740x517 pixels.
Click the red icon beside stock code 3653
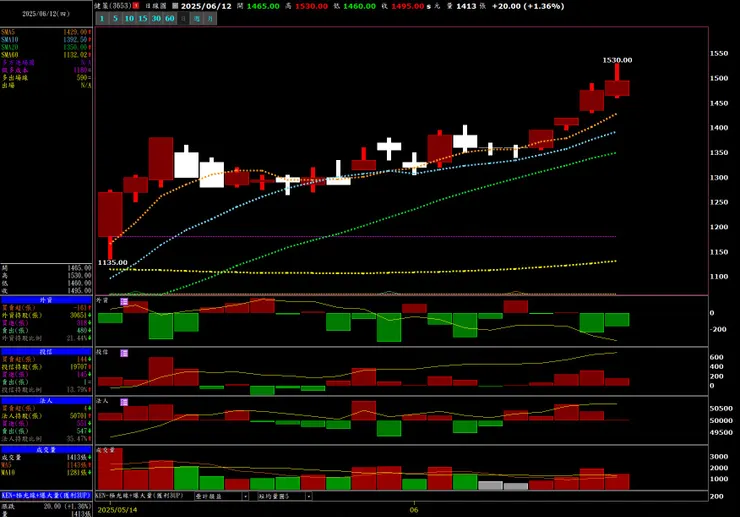[136, 6]
